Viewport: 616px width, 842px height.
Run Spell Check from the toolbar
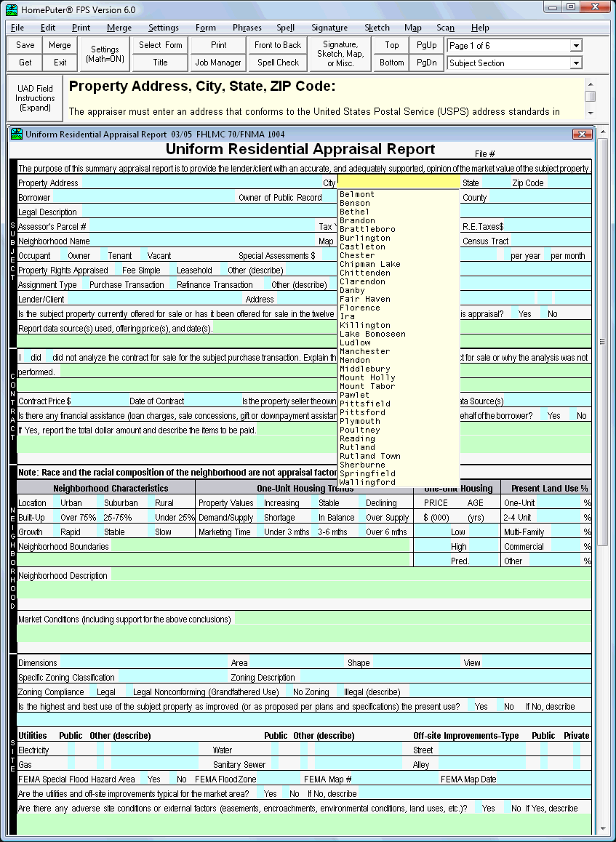tap(278, 63)
